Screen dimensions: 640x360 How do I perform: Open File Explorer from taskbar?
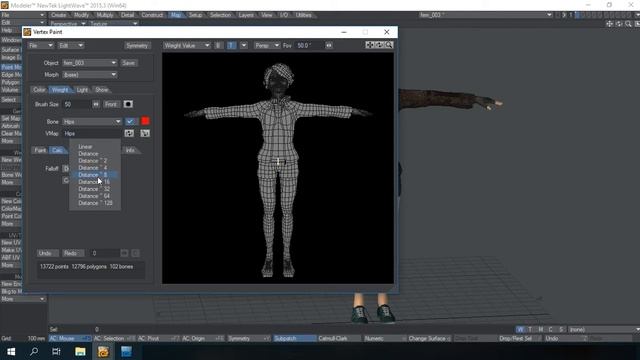[x=80, y=351]
